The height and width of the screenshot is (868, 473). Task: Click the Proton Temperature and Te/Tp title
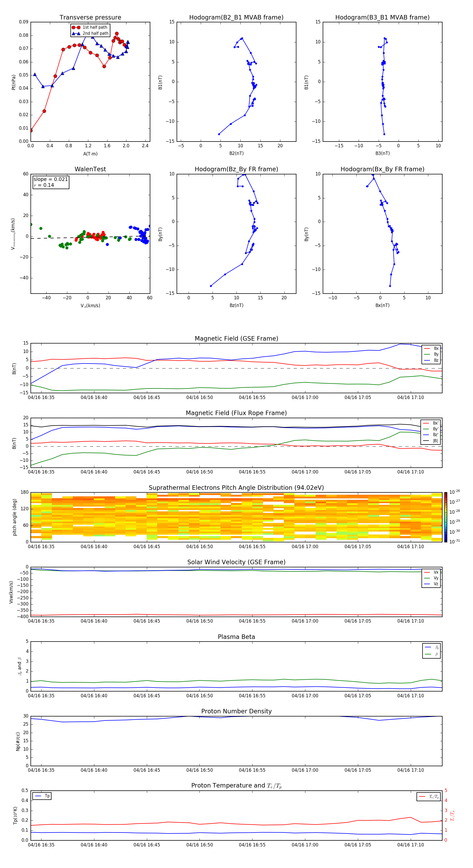(236, 786)
